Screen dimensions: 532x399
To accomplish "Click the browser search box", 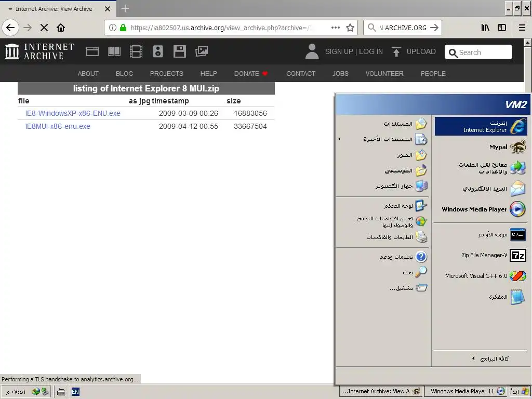I will (403, 28).
